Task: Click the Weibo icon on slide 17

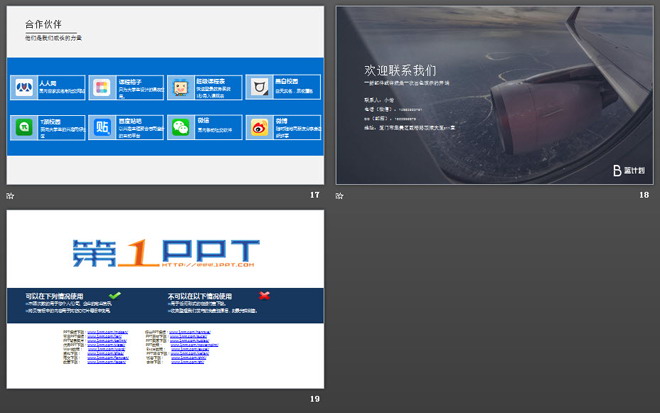Action: [x=259, y=127]
